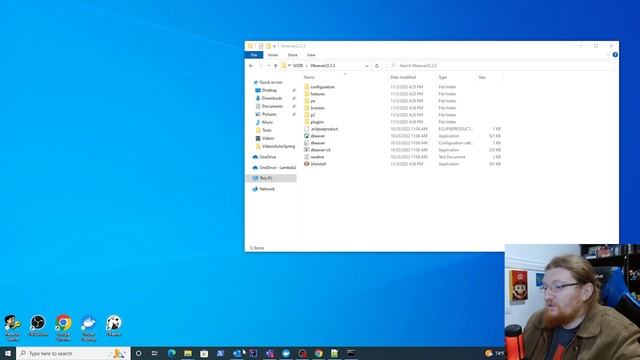Open the File tab
Viewport: 640px width, 360px height.
pos(254,55)
